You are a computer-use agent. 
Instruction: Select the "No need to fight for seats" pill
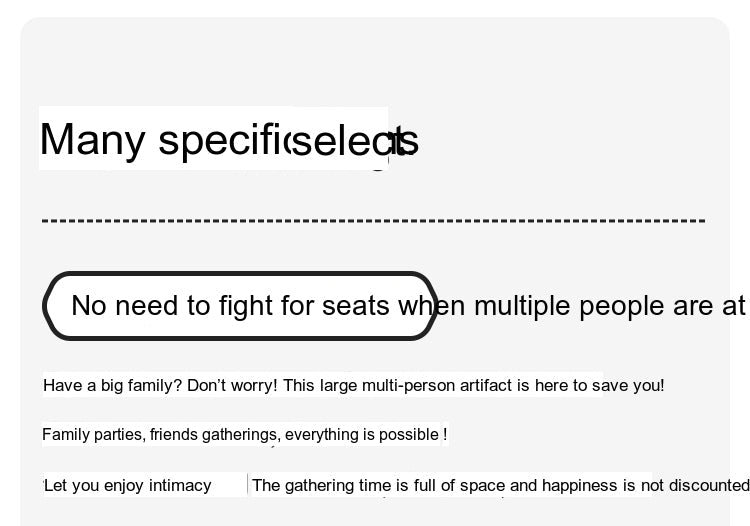pos(240,306)
